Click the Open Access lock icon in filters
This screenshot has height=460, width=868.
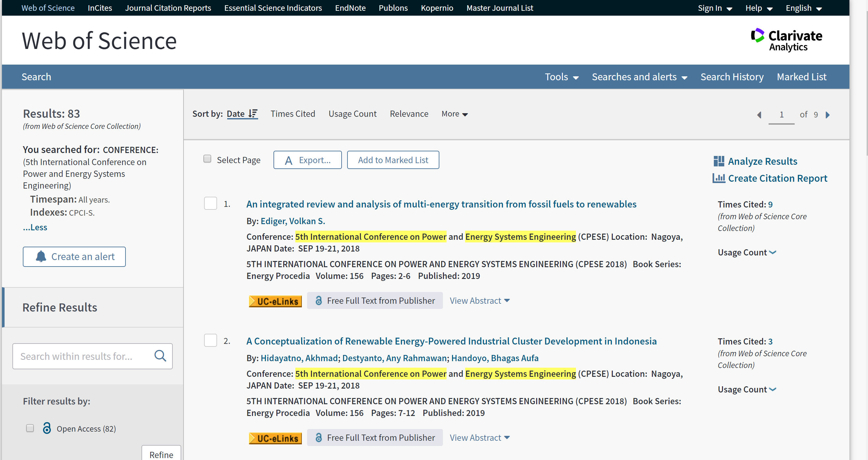pyautogui.click(x=47, y=428)
